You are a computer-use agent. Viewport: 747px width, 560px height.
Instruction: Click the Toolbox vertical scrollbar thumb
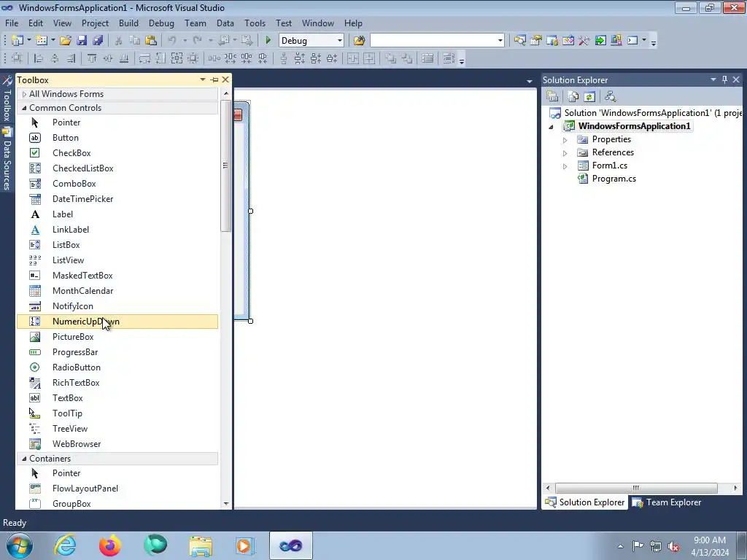pos(226,166)
